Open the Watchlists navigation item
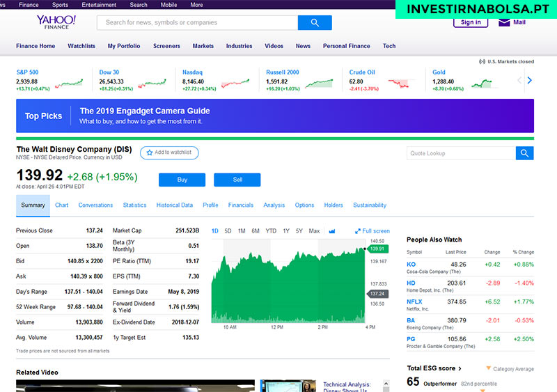557x392 pixels. (x=81, y=46)
